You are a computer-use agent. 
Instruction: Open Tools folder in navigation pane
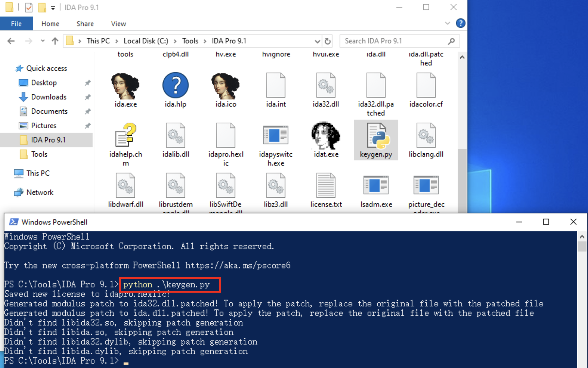pyautogui.click(x=39, y=154)
